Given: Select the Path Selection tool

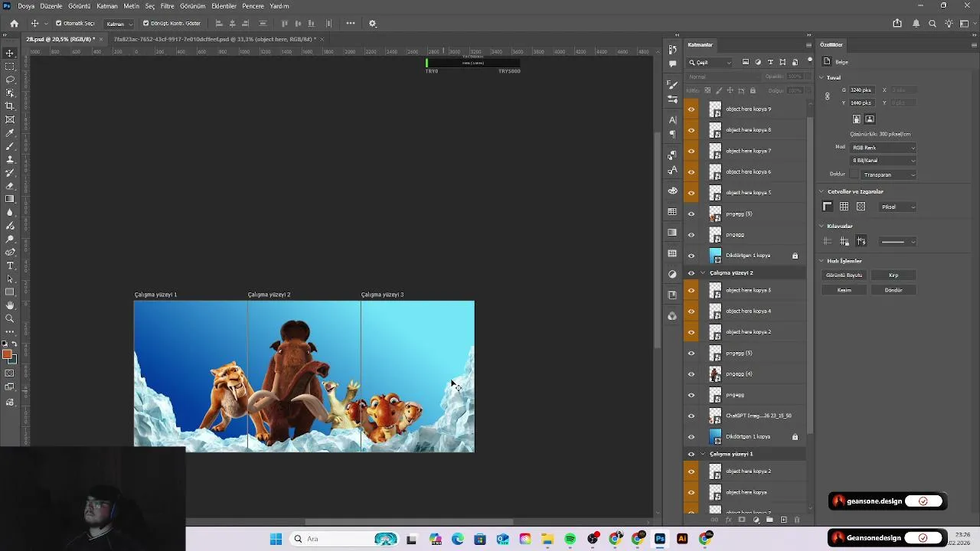Looking at the screenshot, I should (x=10, y=279).
